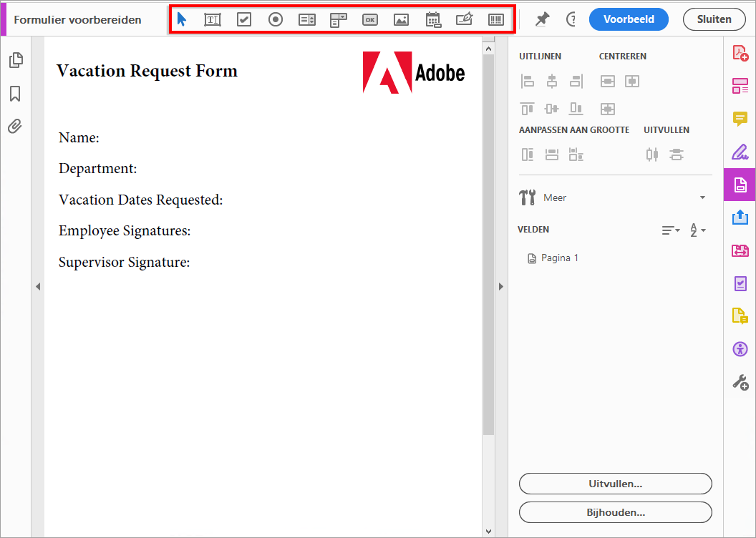Image resolution: width=756 pixels, height=538 pixels.
Task: Select Pagina 1 in the VELDEN list
Action: [561, 258]
